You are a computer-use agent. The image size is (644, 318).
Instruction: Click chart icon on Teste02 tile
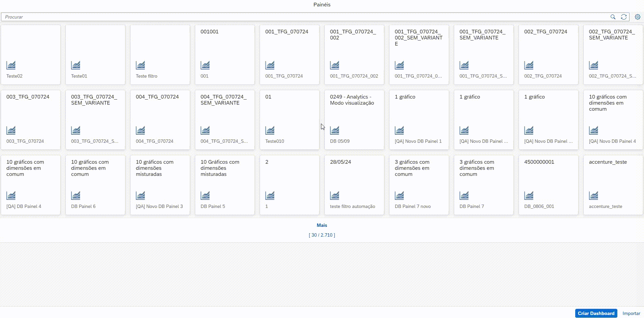[x=11, y=65]
